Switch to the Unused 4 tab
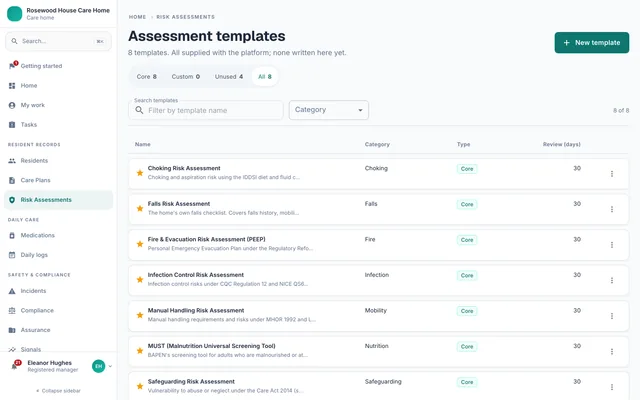Viewport: 640px width, 400px height. coord(229,76)
